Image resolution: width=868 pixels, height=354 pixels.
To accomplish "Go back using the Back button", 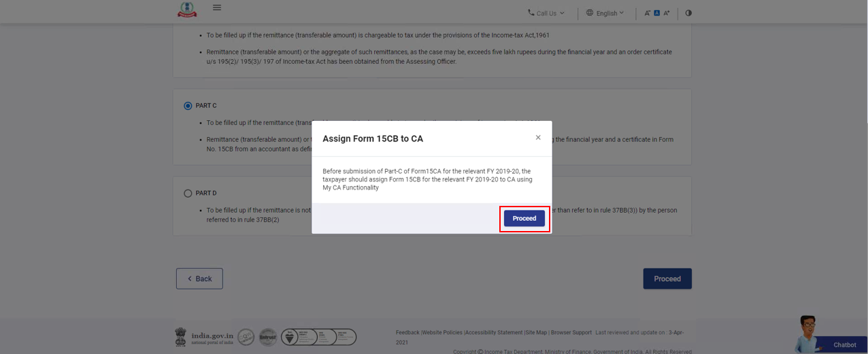I will tap(199, 279).
